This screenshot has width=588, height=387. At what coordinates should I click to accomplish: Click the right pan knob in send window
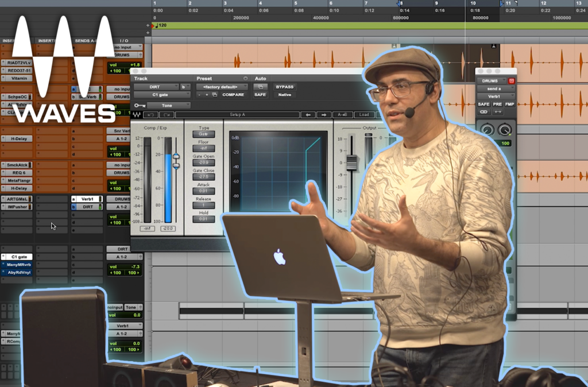coord(504,130)
